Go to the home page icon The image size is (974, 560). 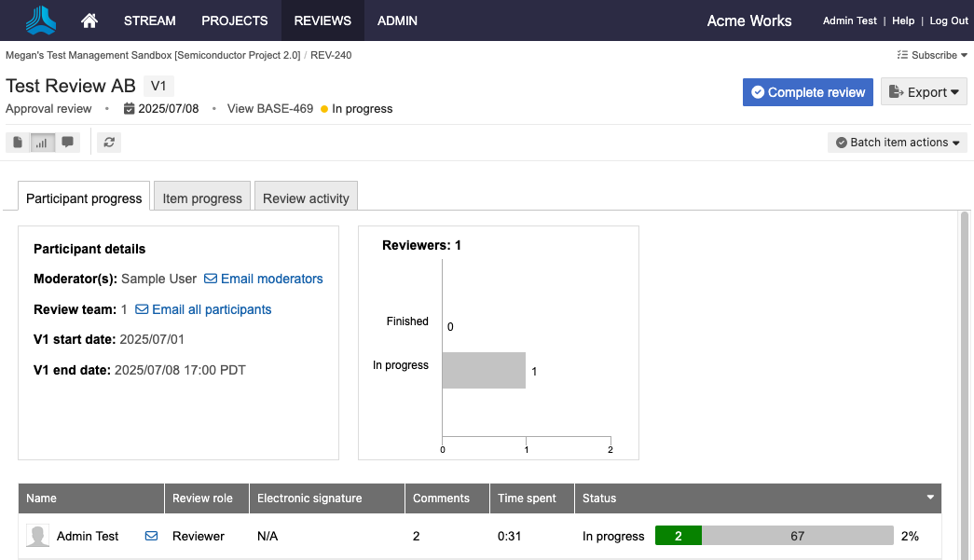tap(89, 20)
